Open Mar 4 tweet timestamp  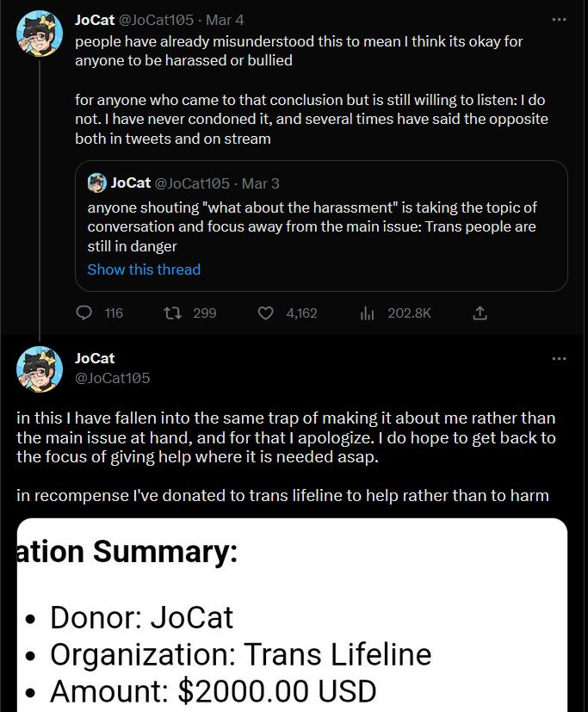216,20
